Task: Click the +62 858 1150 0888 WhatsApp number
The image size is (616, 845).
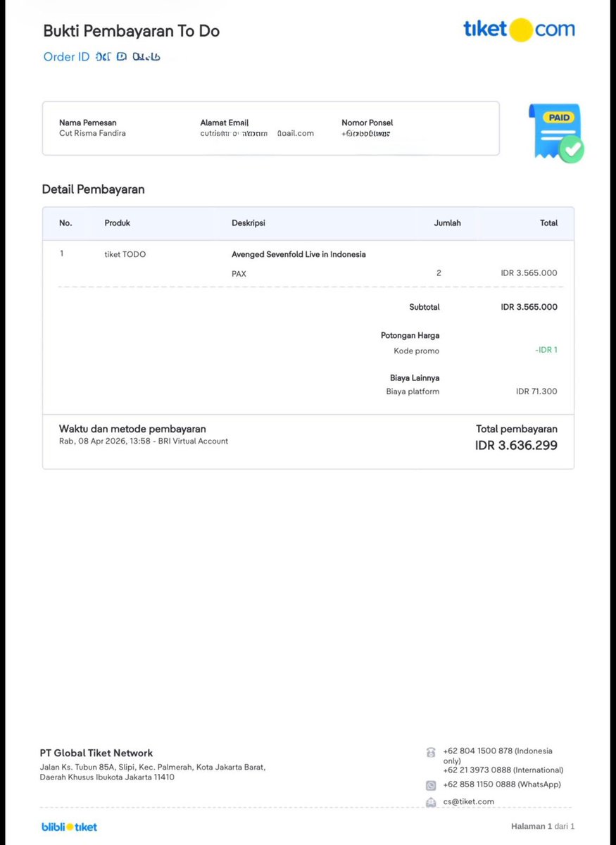Action: point(502,784)
